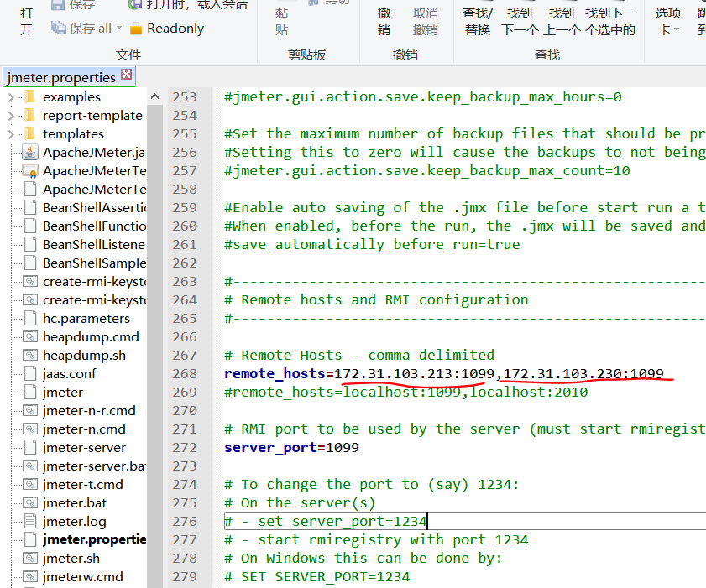Open the BeanShellSample file
Viewport: 706px width, 588px height.
click(x=94, y=263)
